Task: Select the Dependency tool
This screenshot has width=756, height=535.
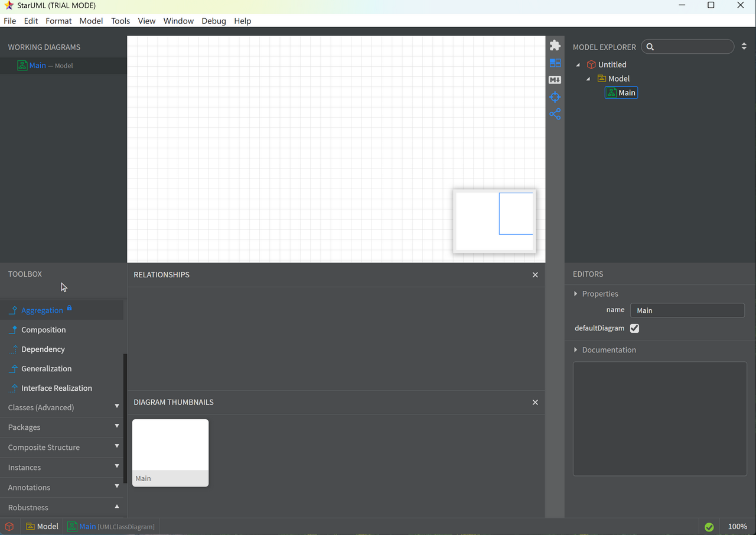Action: click(43, 349)
